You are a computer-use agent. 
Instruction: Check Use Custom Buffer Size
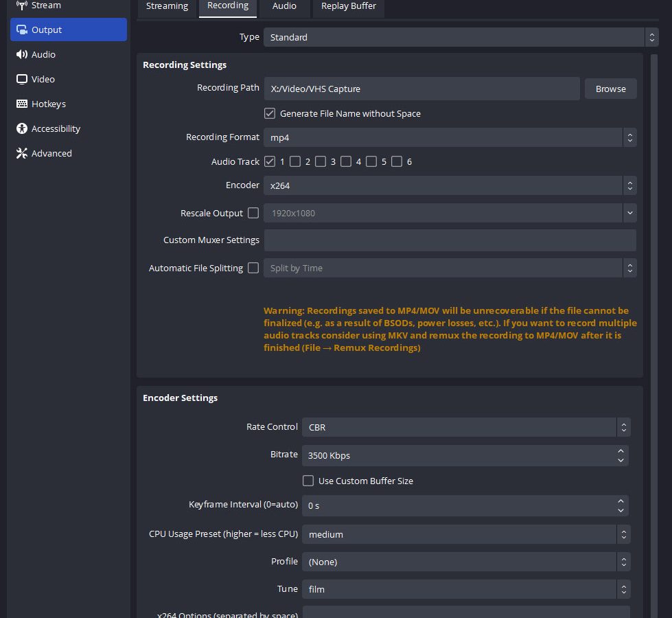click(x=308, y=481)
